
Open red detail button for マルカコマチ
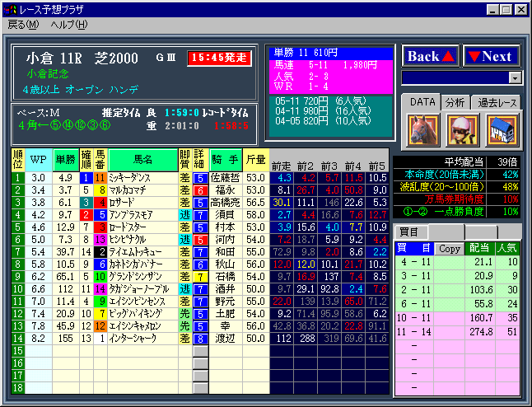pos(200,189)
